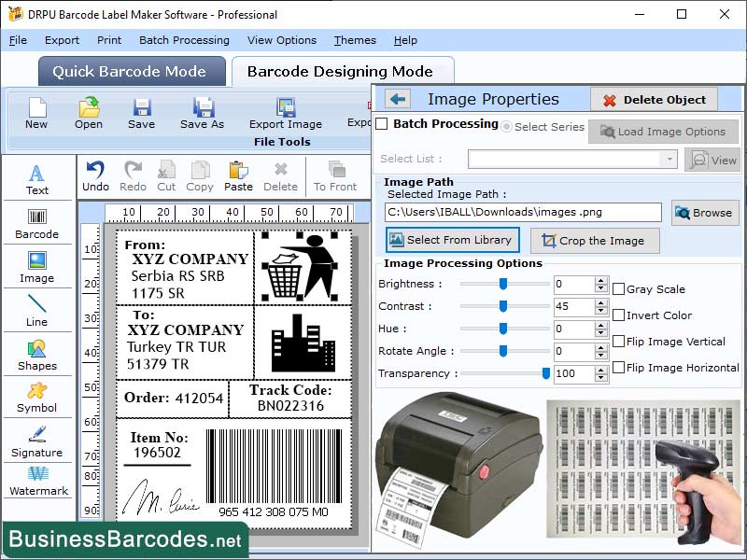Adjust the Transparency slider
The height and width of the screenshot is (560, 747).
click(546, 372)
